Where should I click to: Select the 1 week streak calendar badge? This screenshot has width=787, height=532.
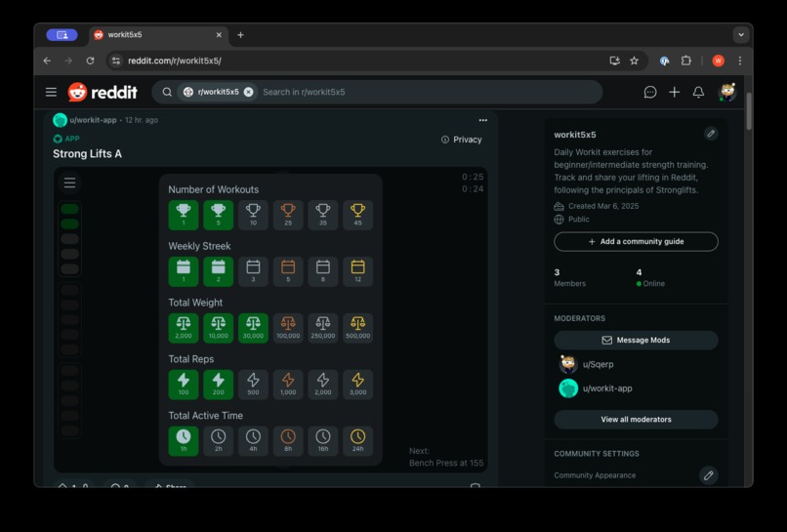(184, 271)
